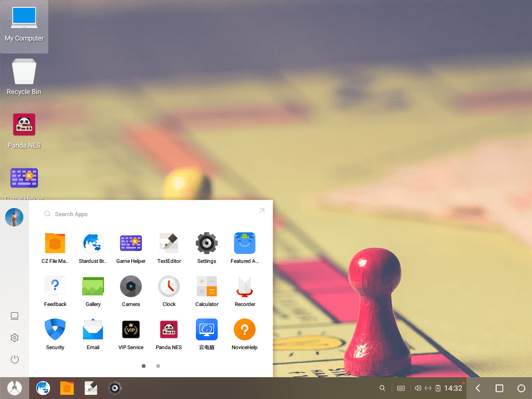This screenshot has height=399, width=532.
Task: Toggle the on-screen keyboard from the taskbar
Action: point(400,388)
